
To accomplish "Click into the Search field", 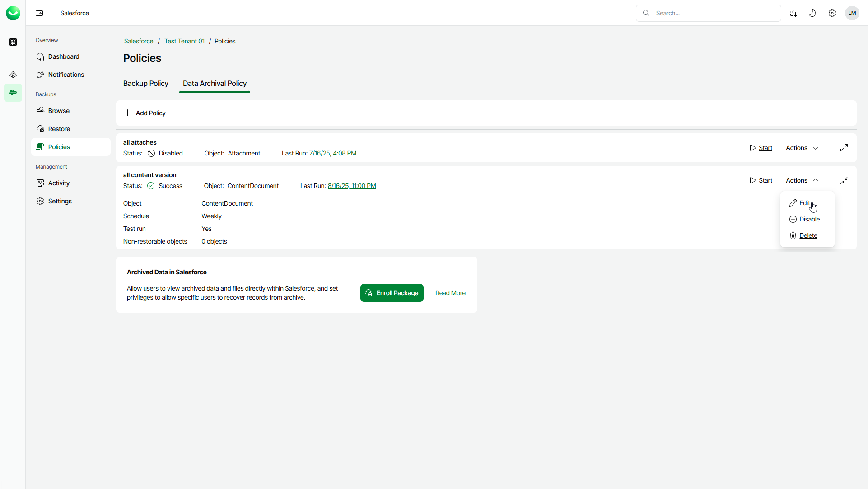I will [x=714, y=13].
